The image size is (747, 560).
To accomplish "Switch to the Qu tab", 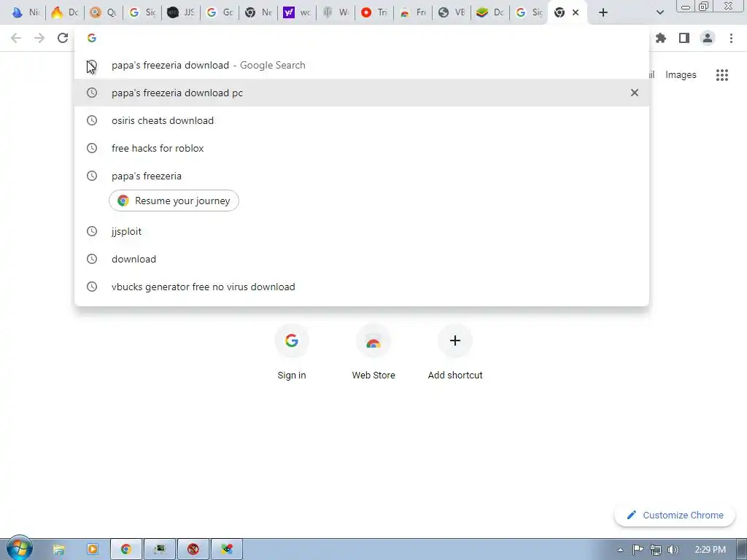I will pyautogui.click(x=104, y=12).
